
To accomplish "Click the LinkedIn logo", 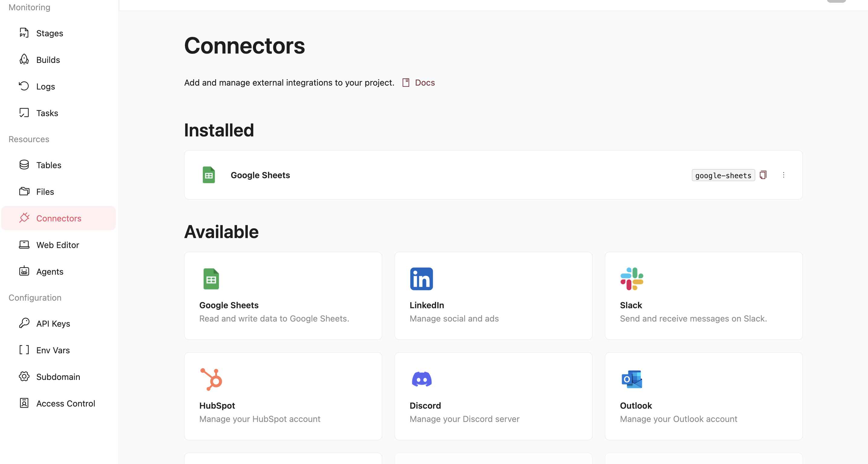I will 422,279.
